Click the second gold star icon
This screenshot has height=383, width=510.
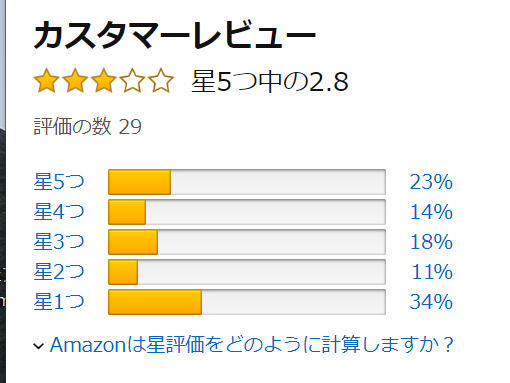[x=75, y=80]
